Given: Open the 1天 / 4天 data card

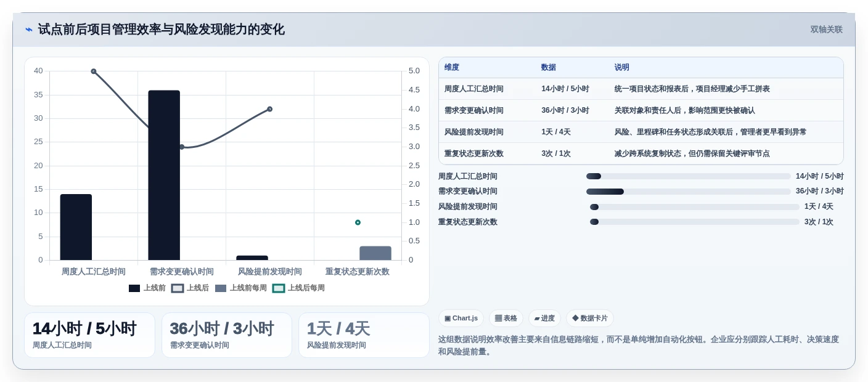Looking at the screenshot, I should click(364, 335).
